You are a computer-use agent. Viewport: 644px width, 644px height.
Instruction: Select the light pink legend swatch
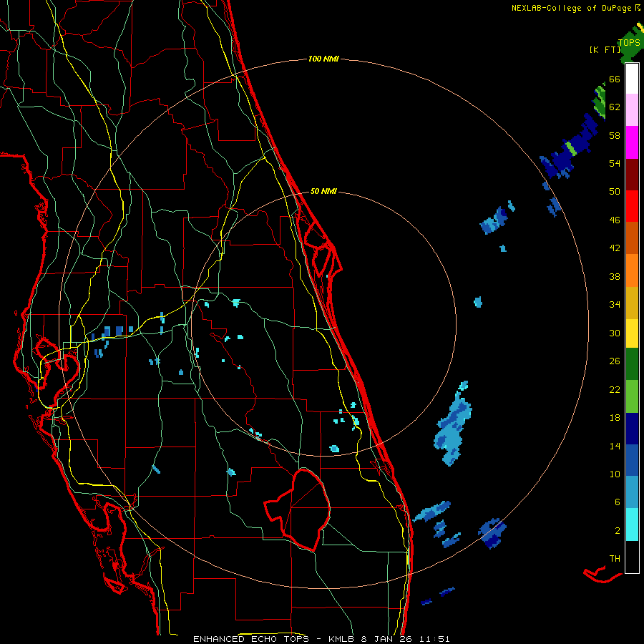pyautogui.click(x=632, y=110)
